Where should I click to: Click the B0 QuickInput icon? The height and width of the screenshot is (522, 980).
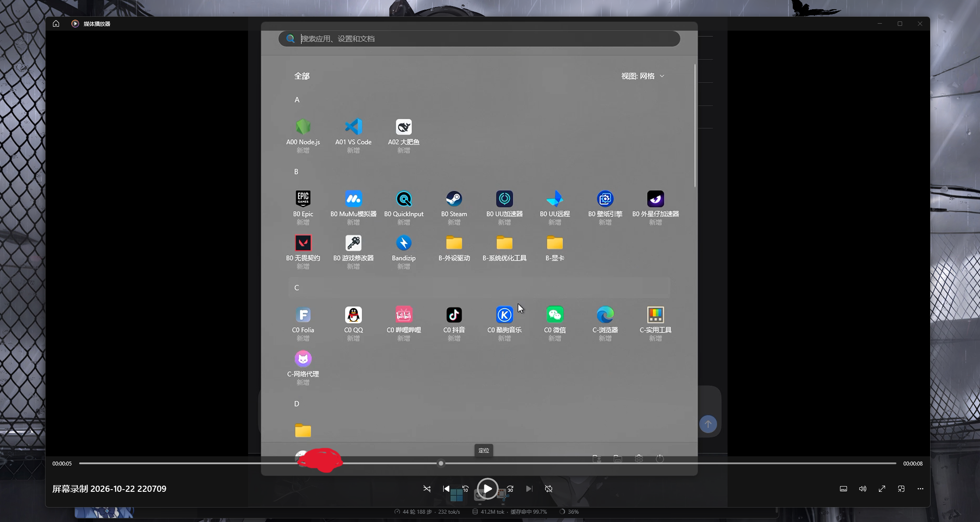[x=404, y=199]
